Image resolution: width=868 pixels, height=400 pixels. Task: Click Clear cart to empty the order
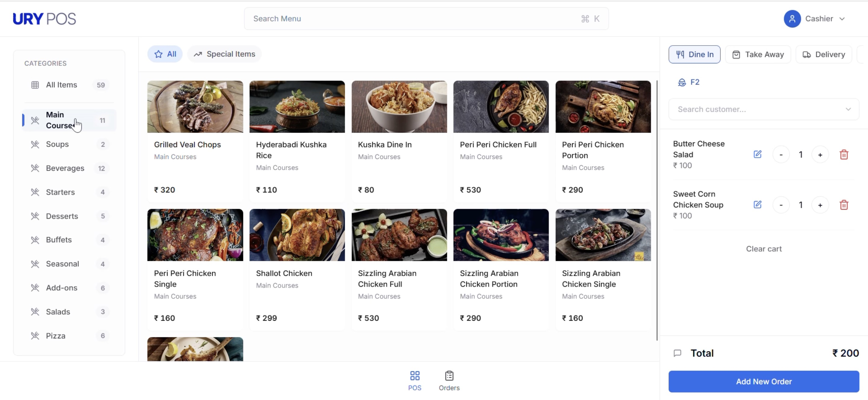[763, 249]
